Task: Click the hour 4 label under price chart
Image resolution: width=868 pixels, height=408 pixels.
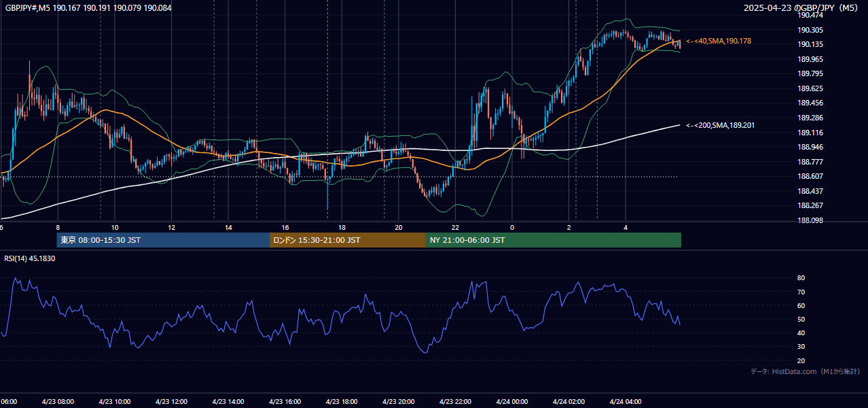Action: coord(626,228)
